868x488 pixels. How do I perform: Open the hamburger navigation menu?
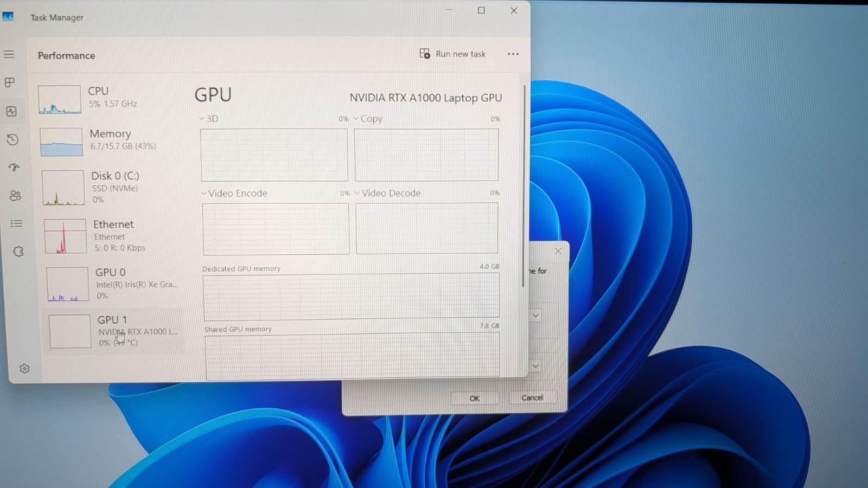(9, 54)
